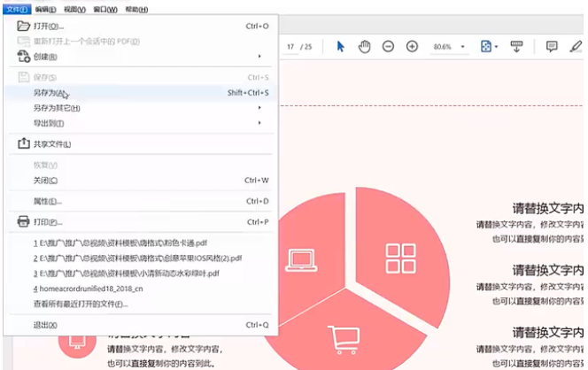Click the highlighter pen icon
Viewport: 588px width, 370px height.
(576, 47)
